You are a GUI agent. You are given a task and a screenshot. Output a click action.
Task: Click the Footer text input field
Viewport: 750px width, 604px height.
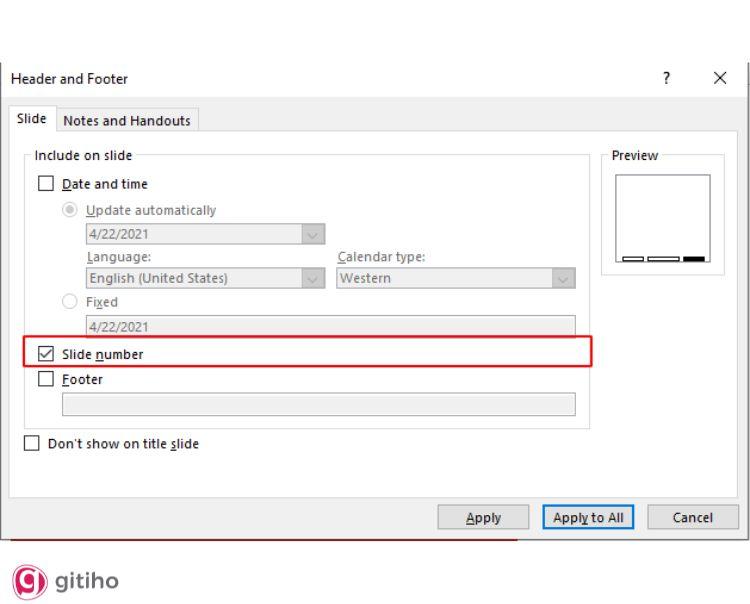point(318,404)
